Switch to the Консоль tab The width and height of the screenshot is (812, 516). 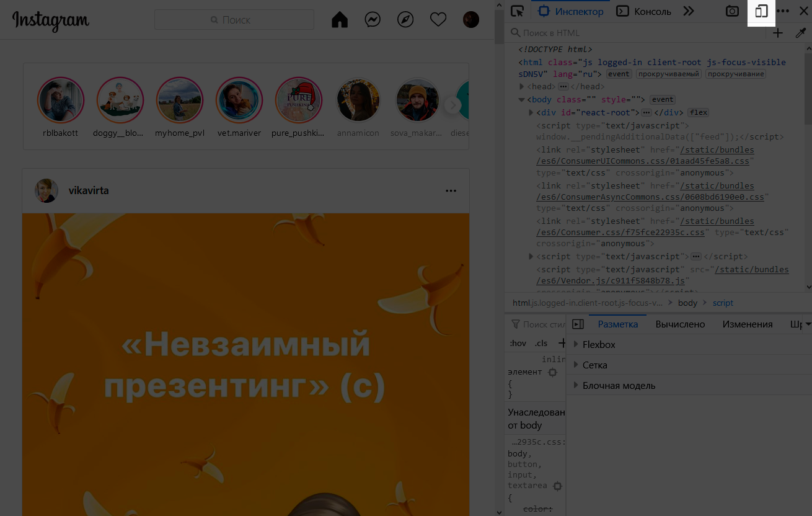pyautogui.click(x=644, y=11)
